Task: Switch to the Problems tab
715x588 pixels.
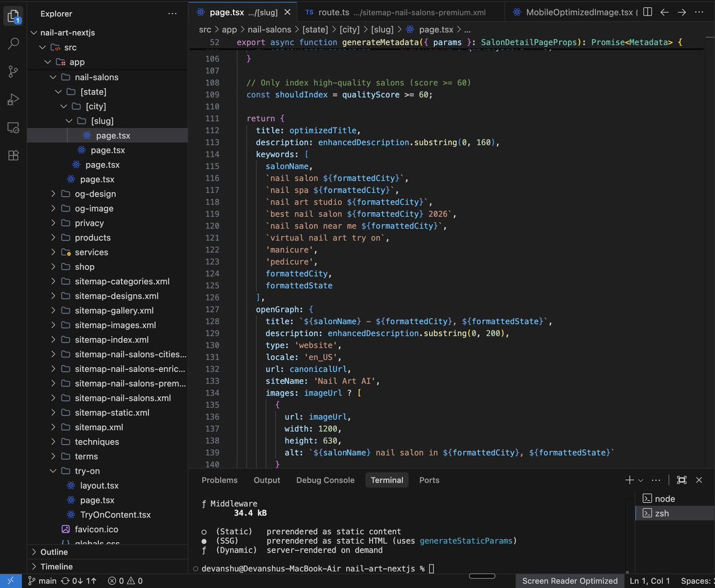Action: coord(219,480)
